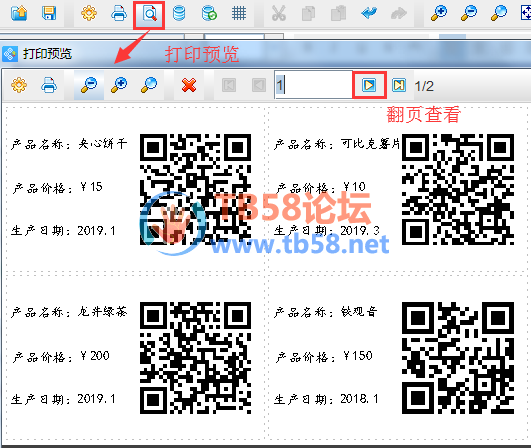Jump to last page in preview
The height and width of the screenshot is (448, 531).
click(399, 85)
